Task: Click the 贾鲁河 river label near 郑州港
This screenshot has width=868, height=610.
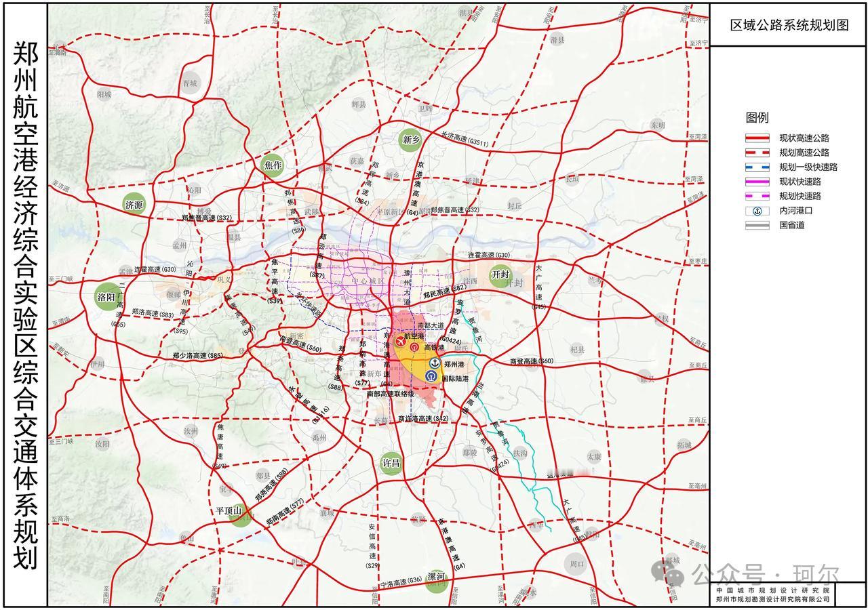Action: 475,331
